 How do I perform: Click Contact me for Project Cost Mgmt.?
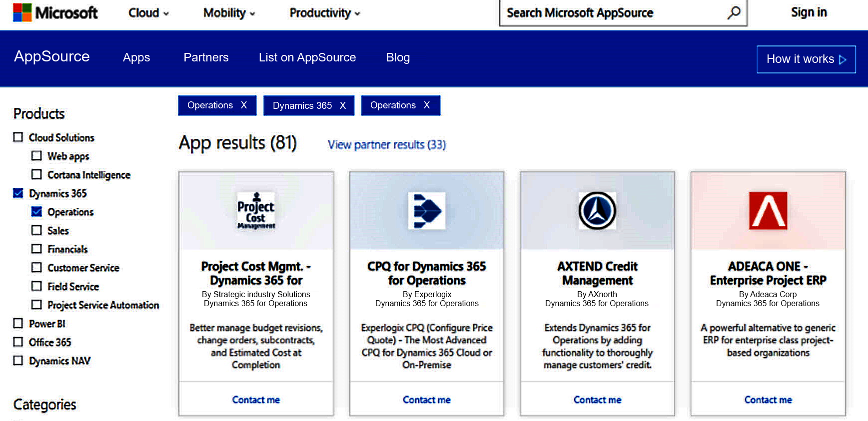point(256,400)
